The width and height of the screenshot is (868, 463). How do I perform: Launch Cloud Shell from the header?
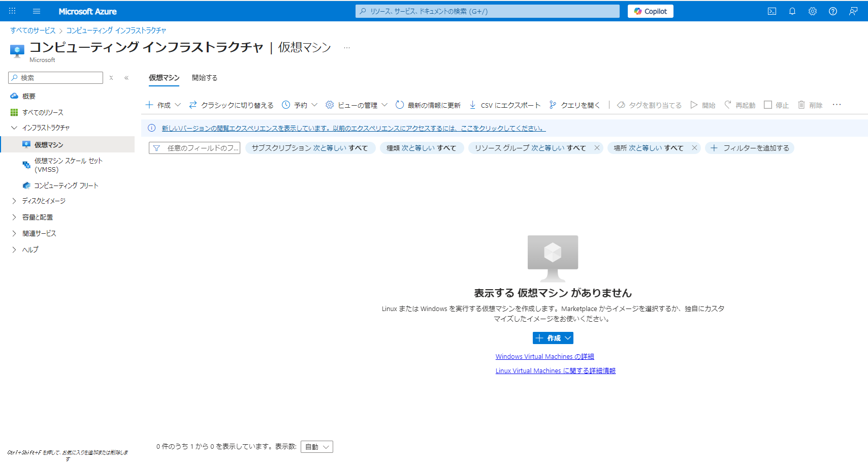772,11
